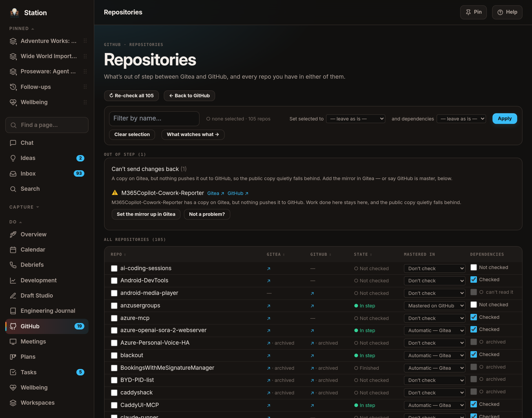
Task: Click the Debriefs phone icon
Action: [x=13, y=265]
